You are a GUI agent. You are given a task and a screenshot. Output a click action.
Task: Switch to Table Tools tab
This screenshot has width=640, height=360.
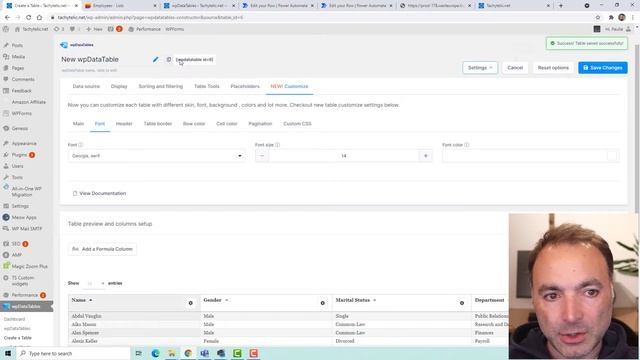207,87
